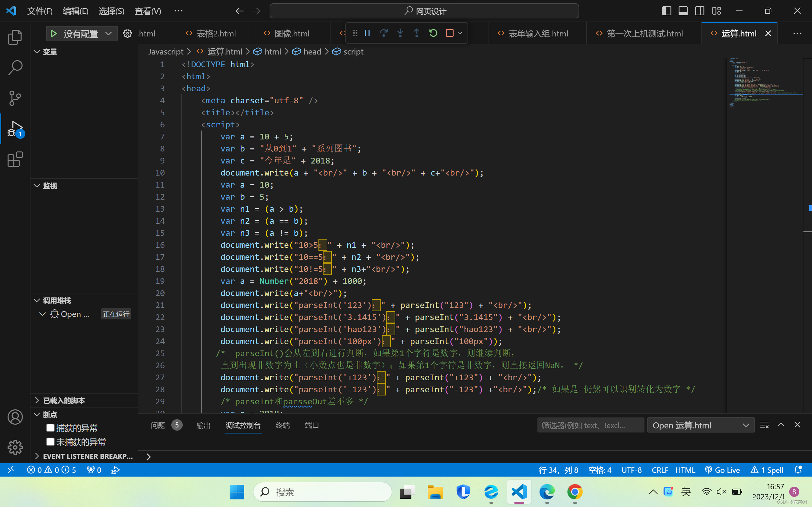The image size is (812, 507).
Task: Click the Step Into arrow icon
Action: 400,33
